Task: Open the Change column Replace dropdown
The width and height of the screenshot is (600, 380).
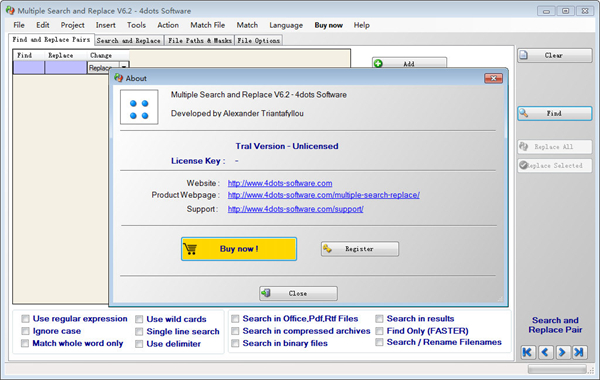Action: pos(124,67)
